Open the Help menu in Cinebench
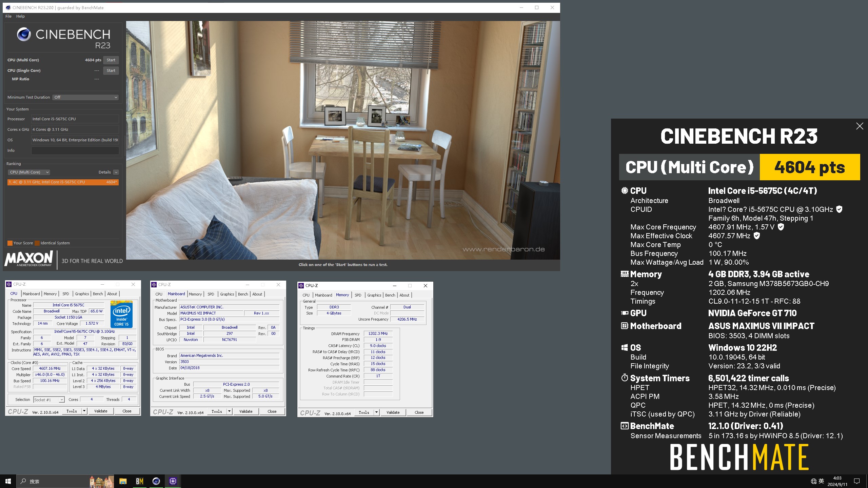This screenshot has height=488, width=868. 20,16
